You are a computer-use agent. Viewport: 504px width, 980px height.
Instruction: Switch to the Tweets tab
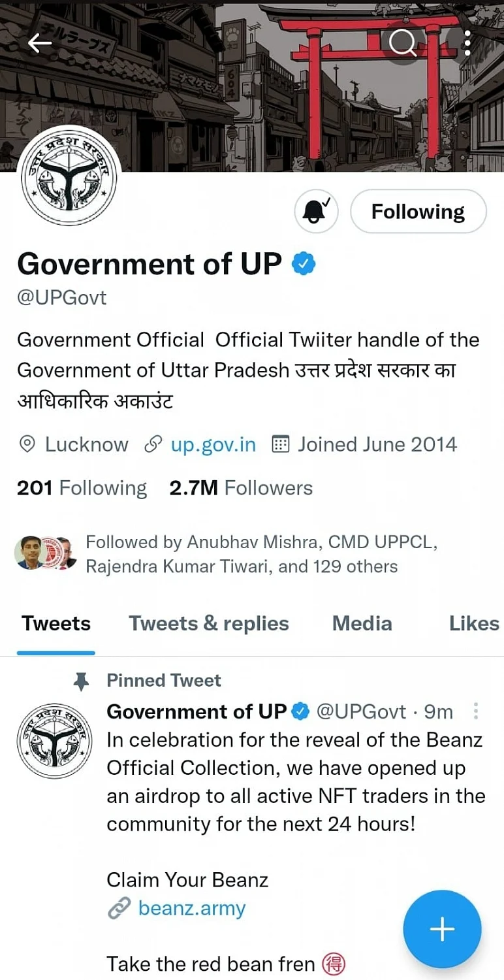56,624
